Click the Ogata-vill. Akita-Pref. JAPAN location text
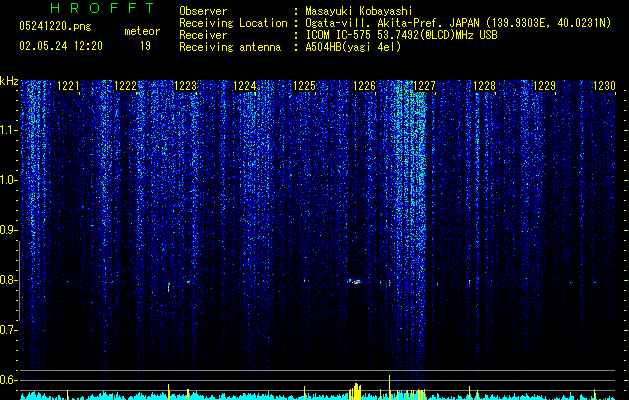This screenshot has height=400, width=629. click(458, 23)
